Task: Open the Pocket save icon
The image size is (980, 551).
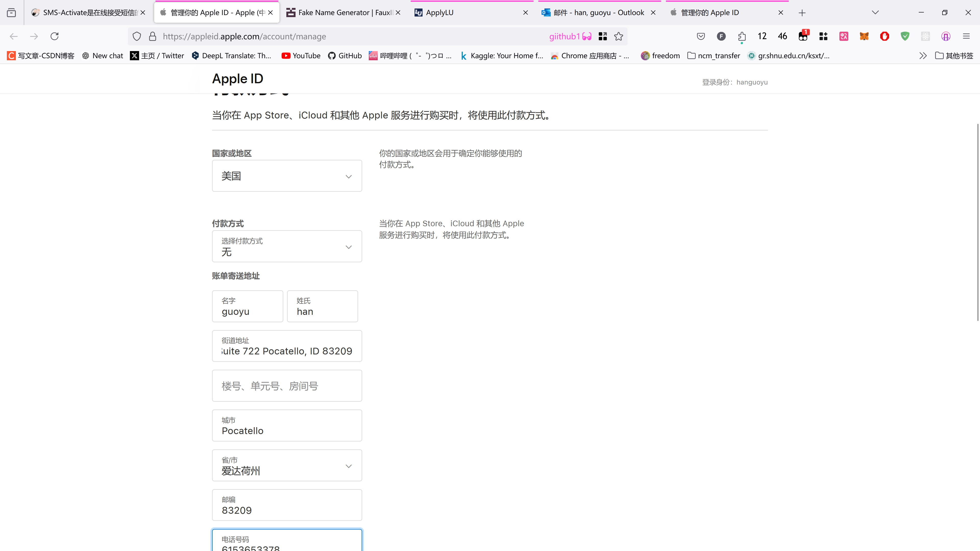Action: pos(701,36)
